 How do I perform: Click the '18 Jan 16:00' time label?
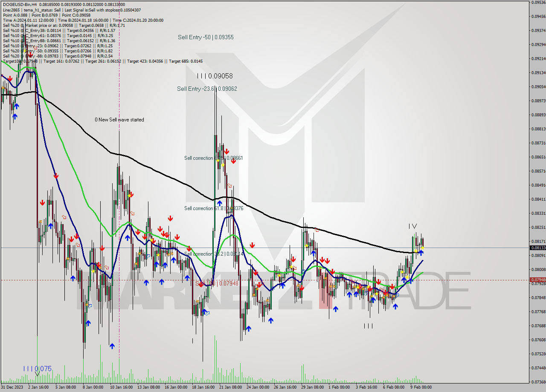pos(203,387)
